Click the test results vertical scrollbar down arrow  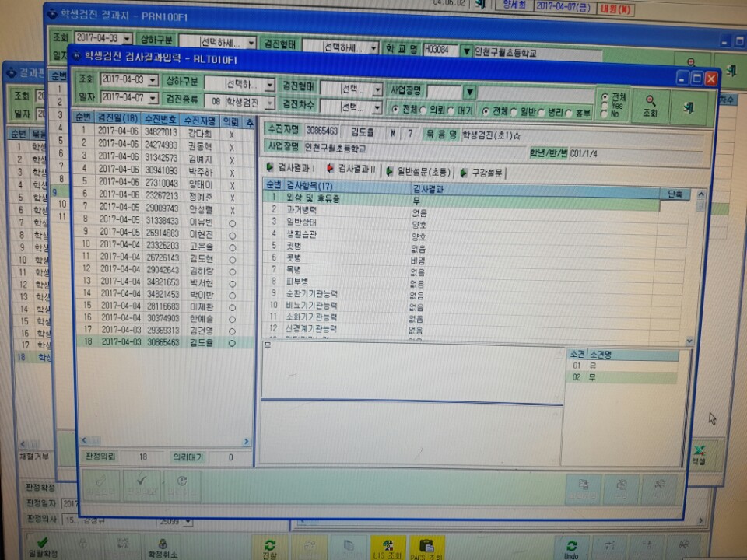tap(689, 341)
